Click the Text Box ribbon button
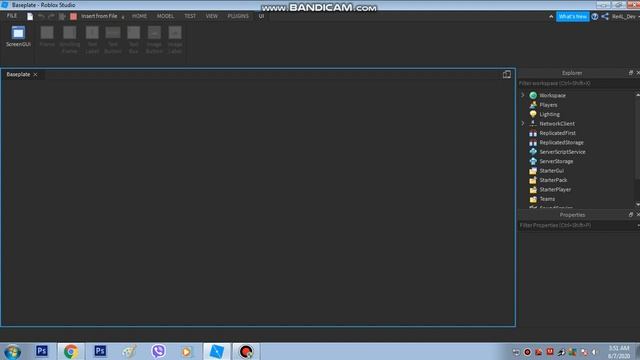Viewport: 640px width, 360px height. point(133,40)
